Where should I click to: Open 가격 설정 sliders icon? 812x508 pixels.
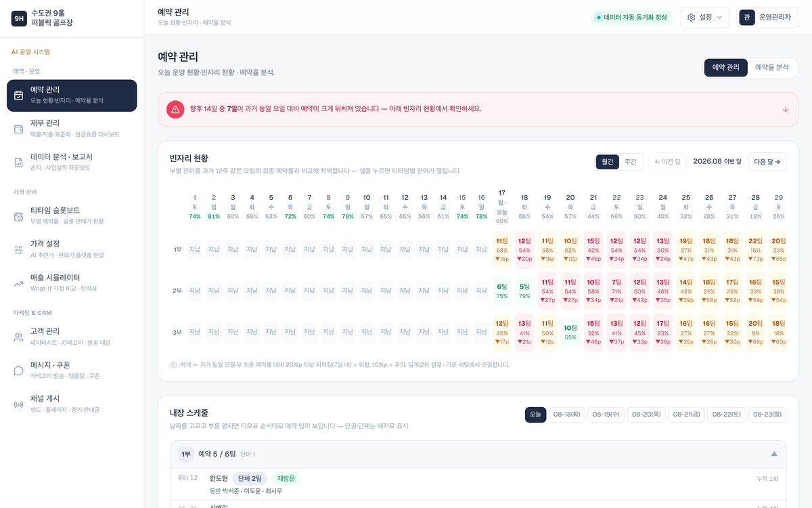click(x=19, y=250)
